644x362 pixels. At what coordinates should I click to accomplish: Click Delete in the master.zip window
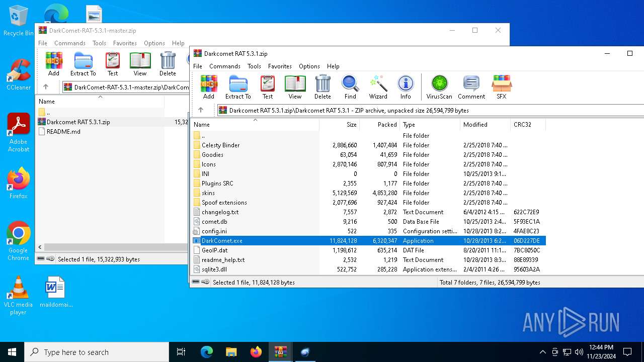(168, 64)
